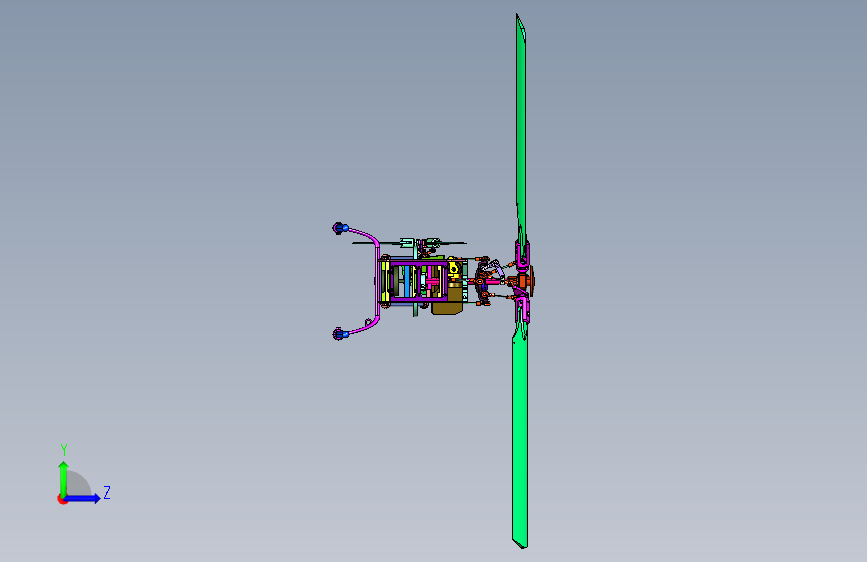Click the red origin dot of the triad
This screenshot has height=562, width=867.
coord(62,500)
